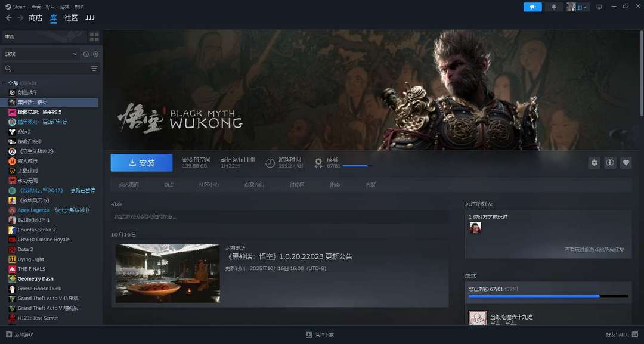The image size is (644, 344).
Task: Open the DLC tab for Wukong
Action: pyautogui.click(x=169, y=185)
